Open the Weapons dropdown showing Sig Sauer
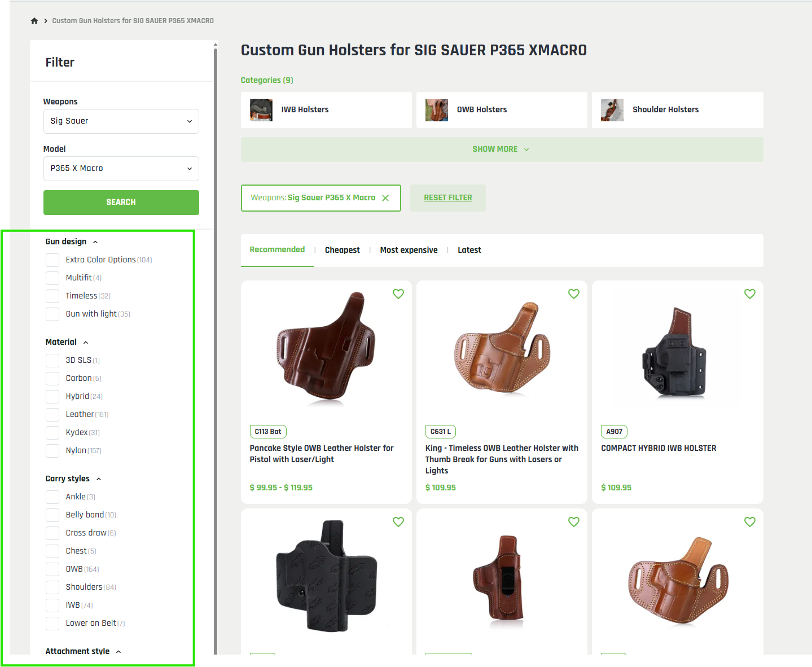 (x=121, y=121)
